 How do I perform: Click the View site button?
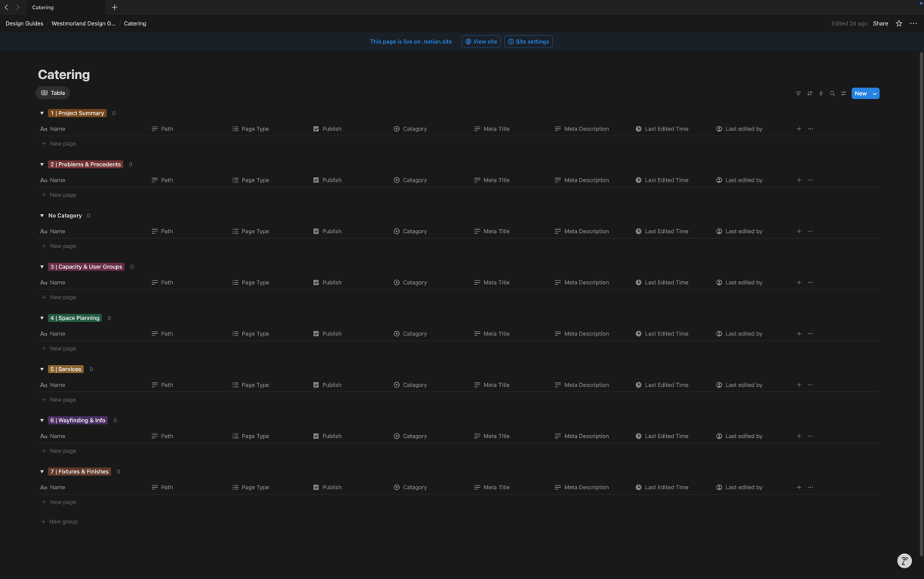point(481,41)
